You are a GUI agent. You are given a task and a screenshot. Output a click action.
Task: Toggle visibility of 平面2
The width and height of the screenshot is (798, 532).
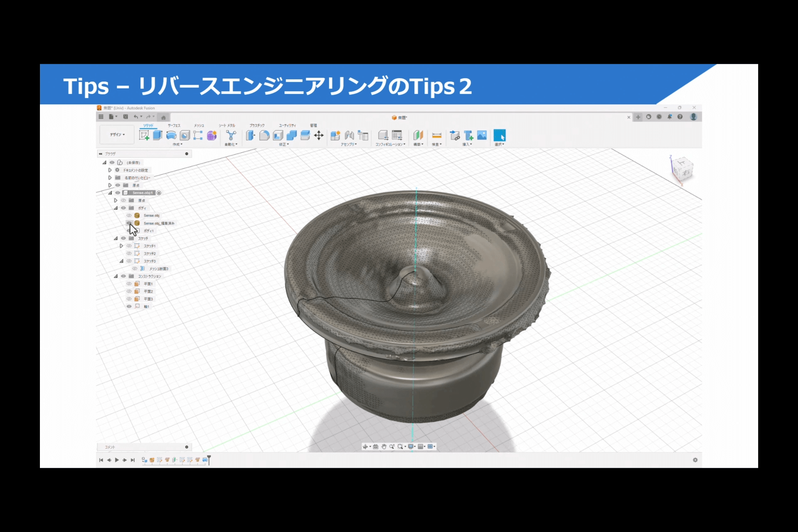129,291
